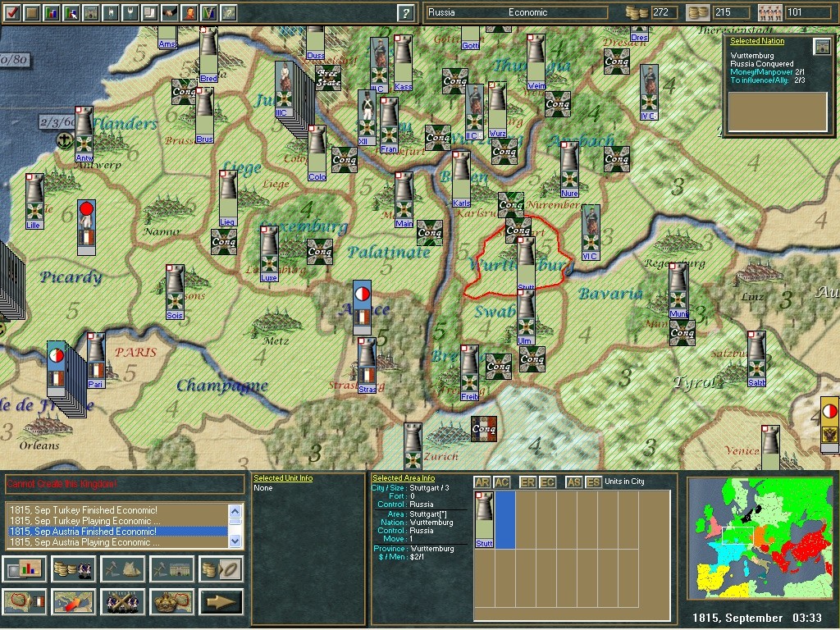
Task: Open the monitor and chart report button
Action: (x=24, y=569)
